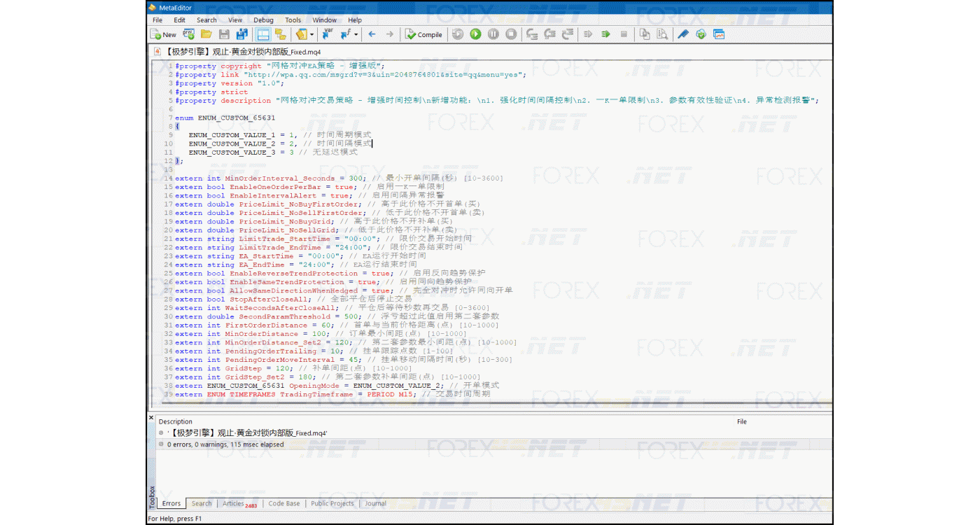This screenshot has width=980, height=525.
Task: Select the '0 errors, 0 warnings' result row
Action: click(x=225, y=444)
